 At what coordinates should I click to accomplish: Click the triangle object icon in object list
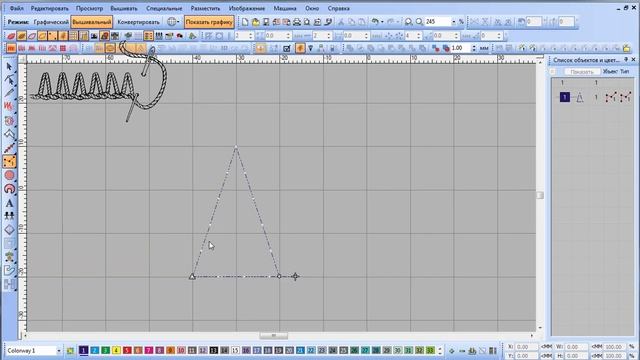click(580, 98)
